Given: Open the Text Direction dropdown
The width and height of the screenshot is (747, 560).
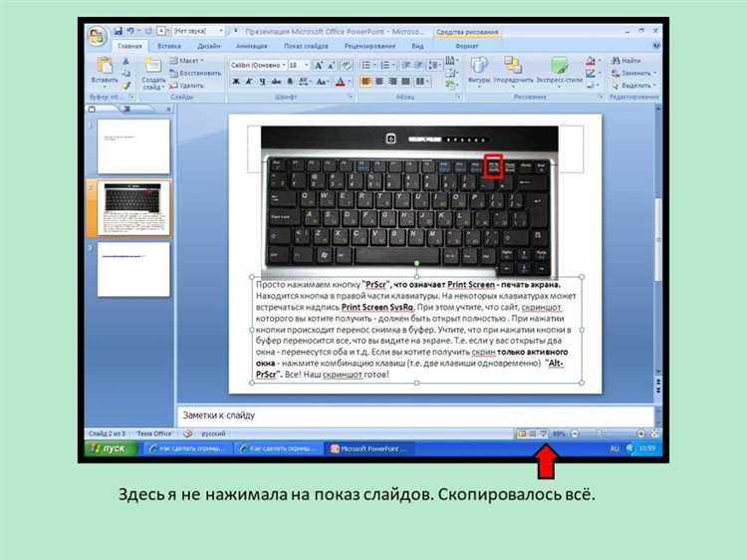Looking at the screenshot, I should click(450, 61).
